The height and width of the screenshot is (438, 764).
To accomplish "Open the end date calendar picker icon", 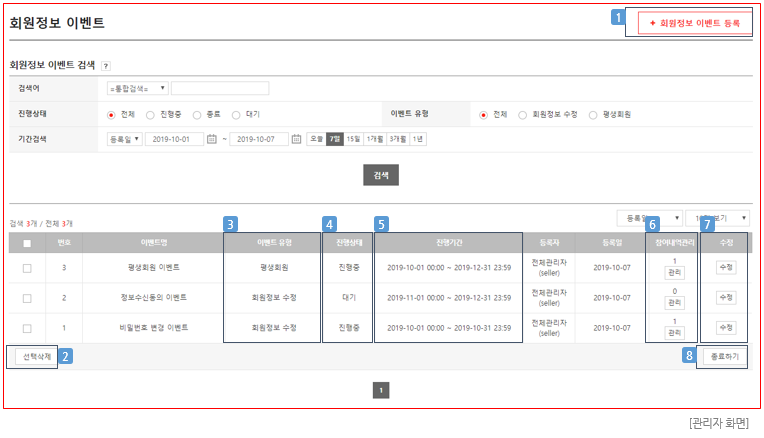I will pos(297,139).
